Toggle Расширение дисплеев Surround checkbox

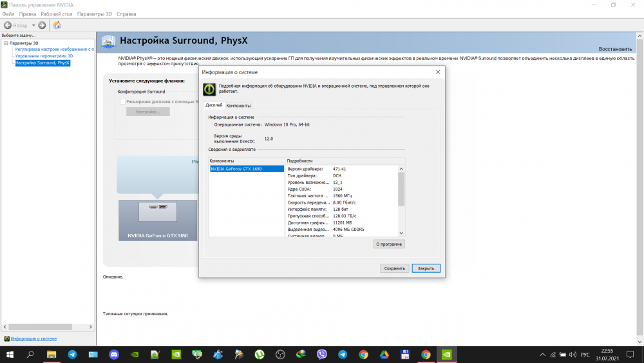click(122, 101)
